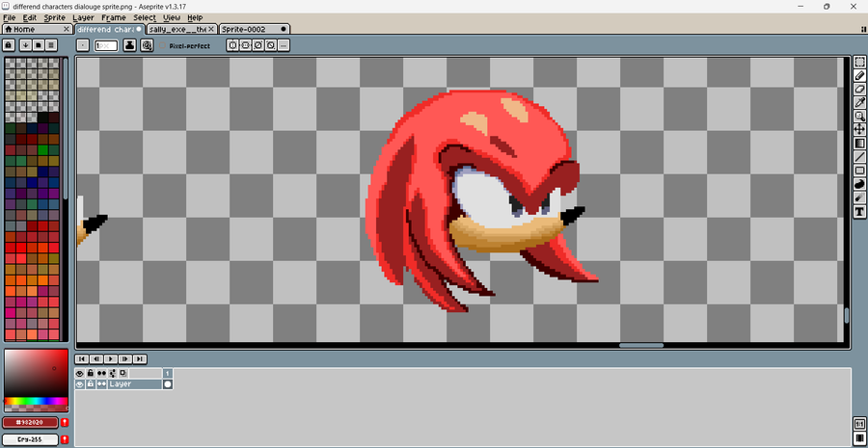Go to the next frame
This screenshot has height=448, width=868.
(125, 359)
